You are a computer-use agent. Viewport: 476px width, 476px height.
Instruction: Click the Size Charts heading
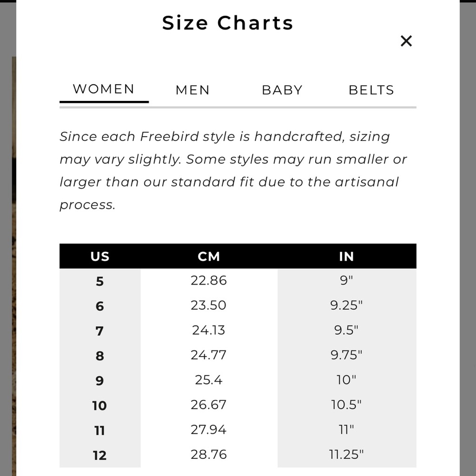[228, 23]
